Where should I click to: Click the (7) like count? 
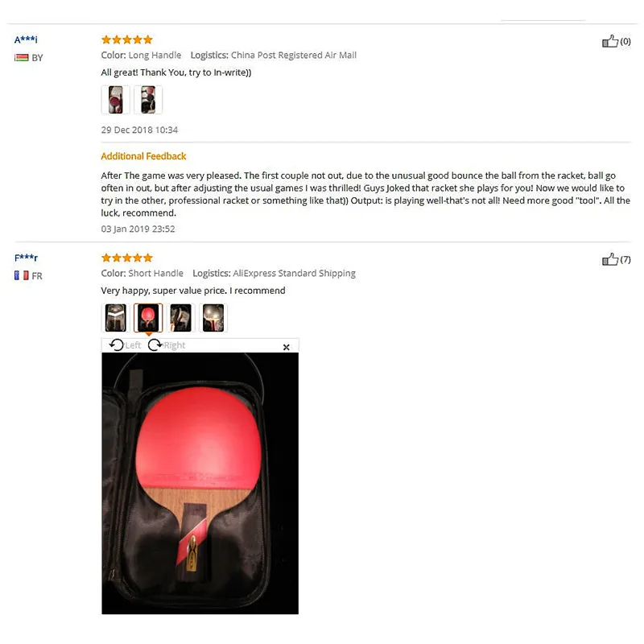click(x=625, y=259)
